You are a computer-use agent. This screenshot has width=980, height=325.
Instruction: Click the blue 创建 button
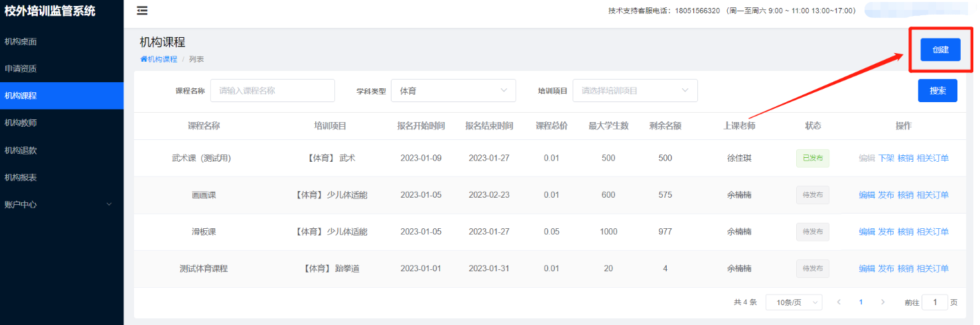click(940, 50)
